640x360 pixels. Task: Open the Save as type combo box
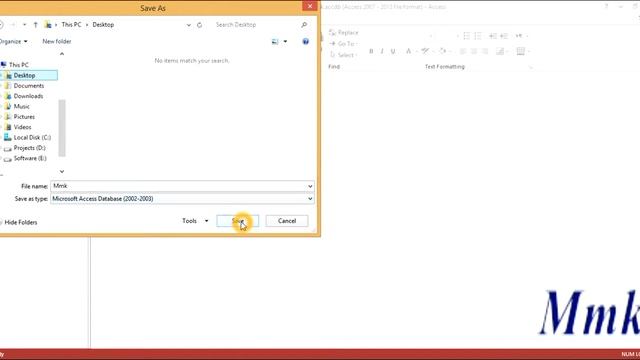(x=182, y=199)
